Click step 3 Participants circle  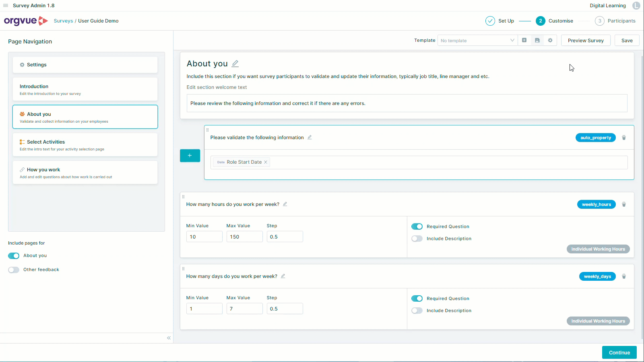(x=599, y=21)
